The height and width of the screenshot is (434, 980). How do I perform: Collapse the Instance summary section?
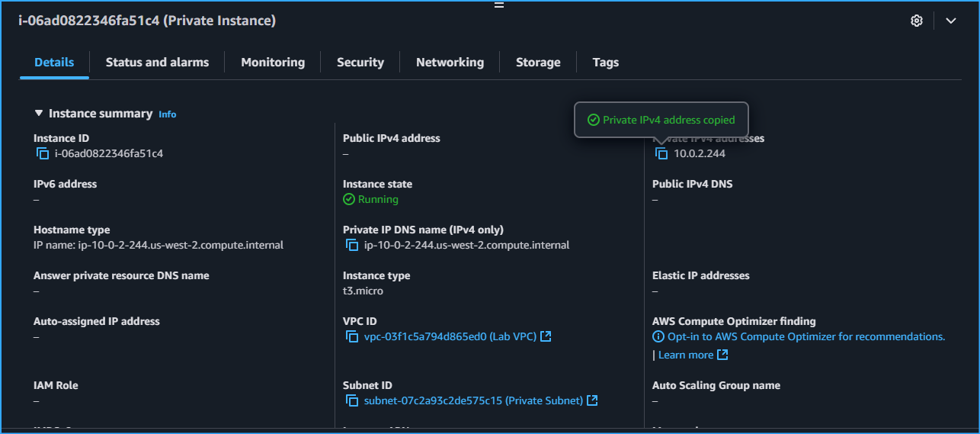pyautogui.click(x=39, y=113)
